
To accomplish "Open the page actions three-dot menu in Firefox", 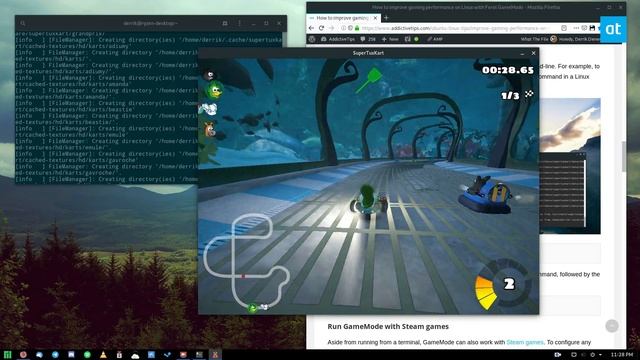I will (576, 28).
